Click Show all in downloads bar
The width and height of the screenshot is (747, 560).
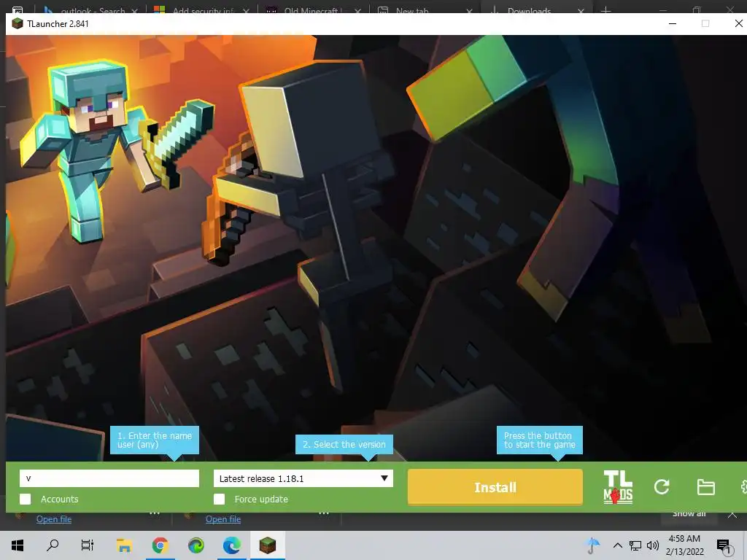click(x=689, y=514)
